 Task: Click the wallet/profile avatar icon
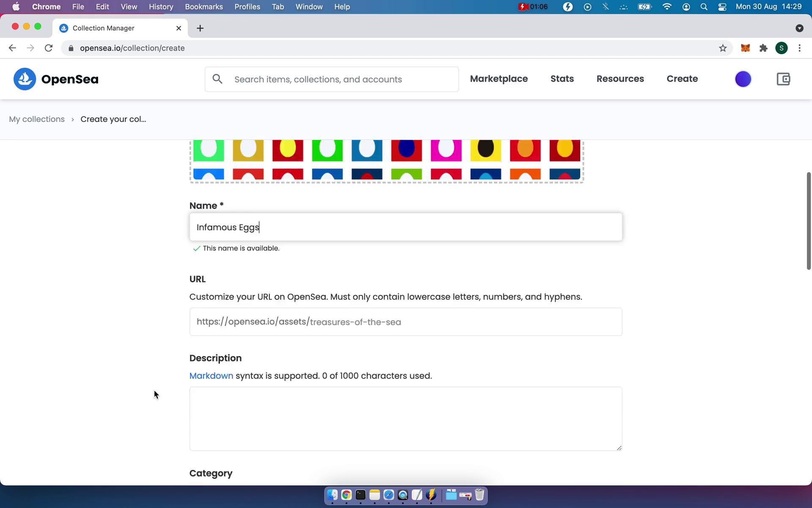point(743,78)
